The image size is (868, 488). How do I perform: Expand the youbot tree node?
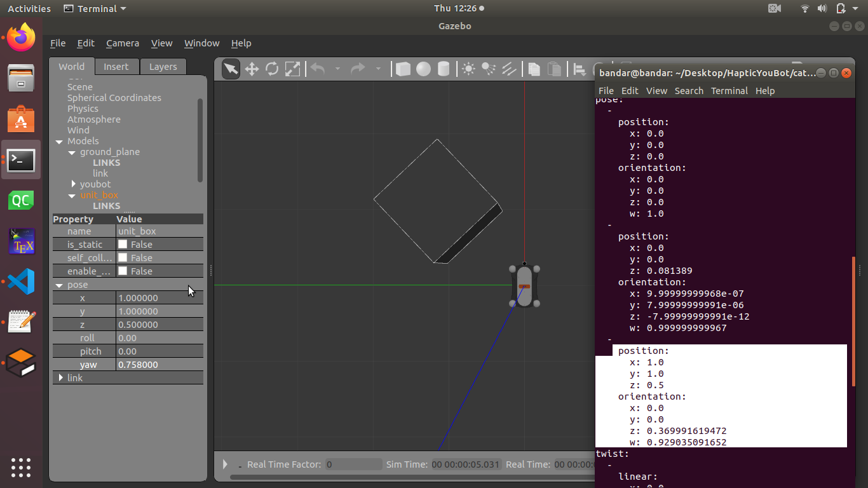(73, 184)
